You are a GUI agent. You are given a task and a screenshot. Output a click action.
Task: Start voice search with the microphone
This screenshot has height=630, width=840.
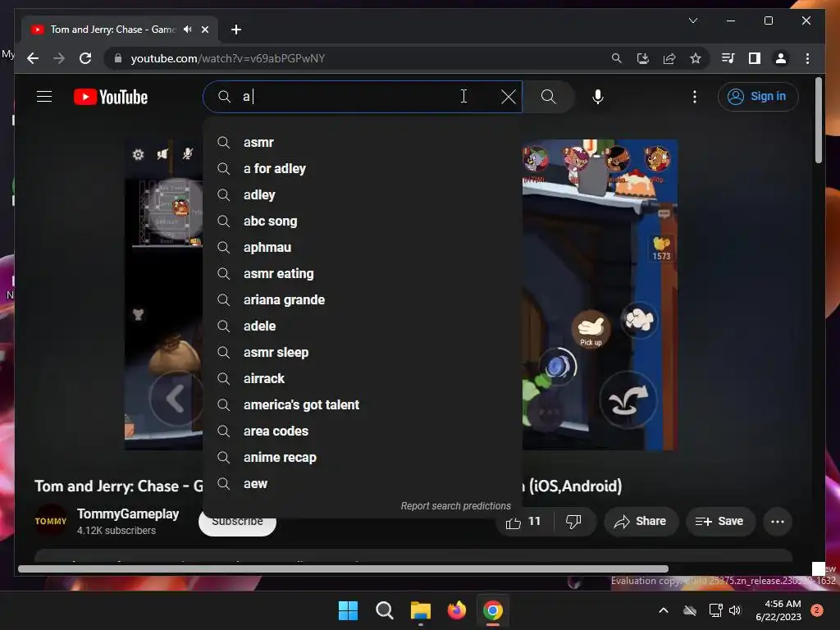click(598, 97)
